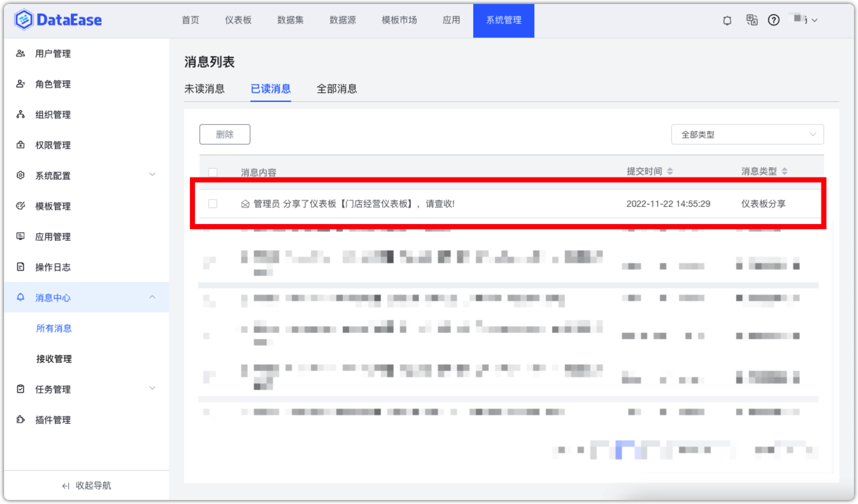
Task: Open the help question mark icon
Action: click(774, 20)
